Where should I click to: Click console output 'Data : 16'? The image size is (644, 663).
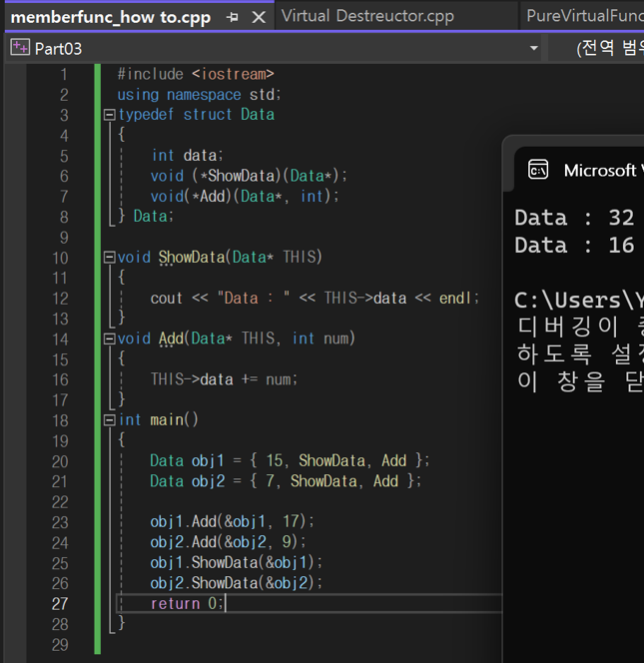pos(574,246)
